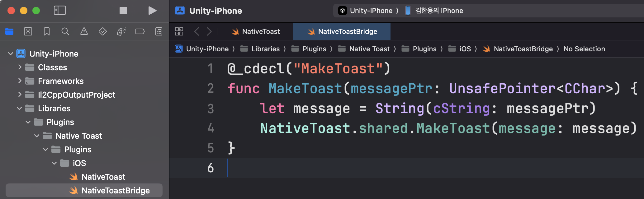Select the NativeToastBridge editor tab
644x199 pixels.
click(342, 31)
